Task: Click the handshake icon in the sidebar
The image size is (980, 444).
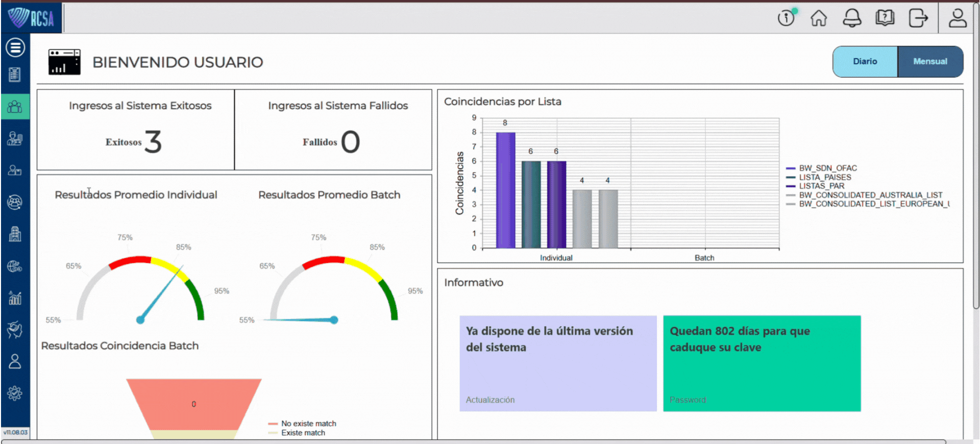Action: click(15, 330)
